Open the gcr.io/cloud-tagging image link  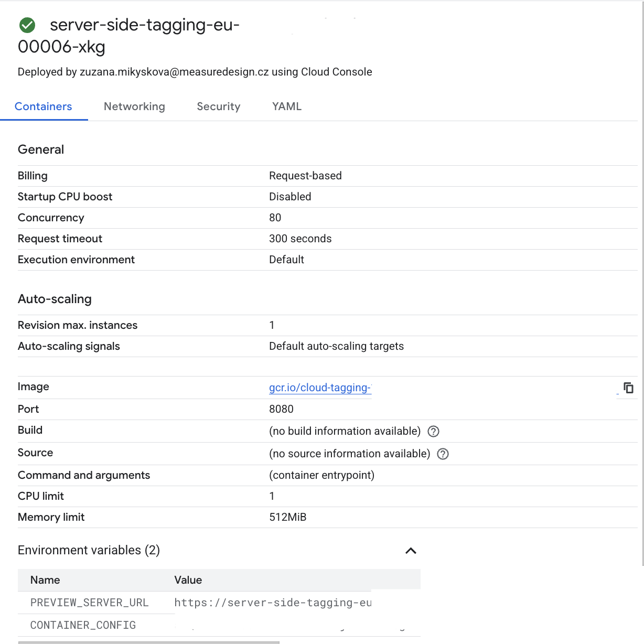click(x=320, y=388)
